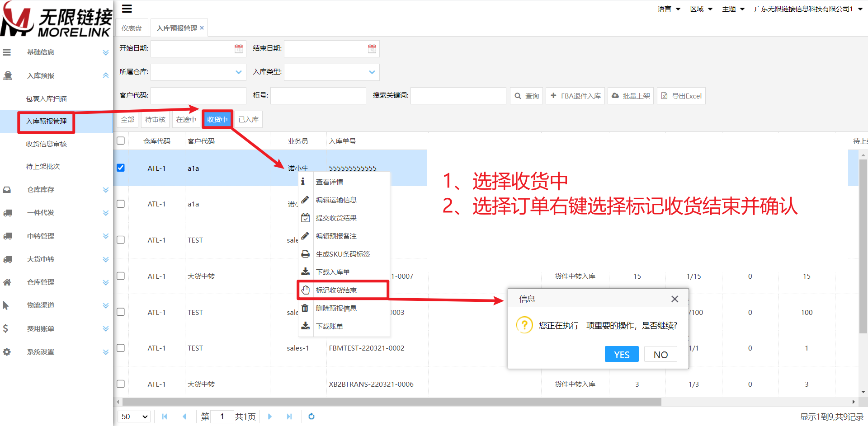The width and height of the screenshot is (868, 426).
Task: Toggle the select-all header checkbox
Action: [121, 140]
